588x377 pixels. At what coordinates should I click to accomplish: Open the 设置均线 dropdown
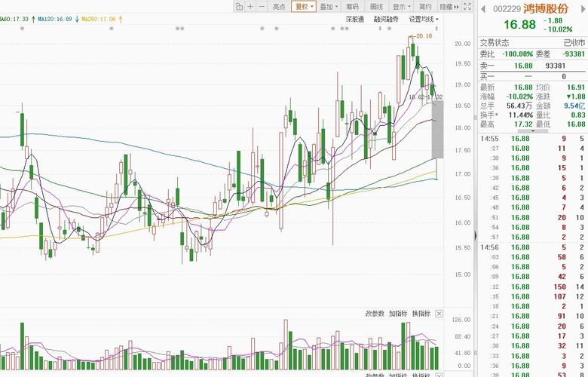[x=424, y=19]
